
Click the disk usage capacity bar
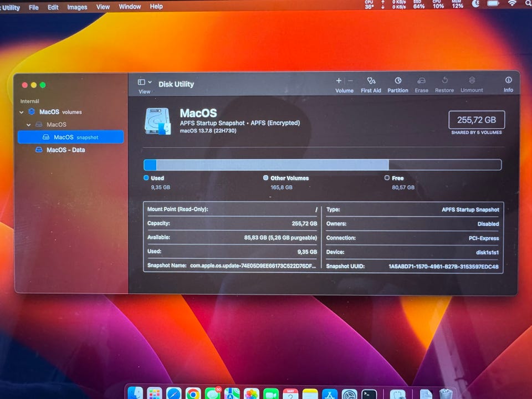323,165
